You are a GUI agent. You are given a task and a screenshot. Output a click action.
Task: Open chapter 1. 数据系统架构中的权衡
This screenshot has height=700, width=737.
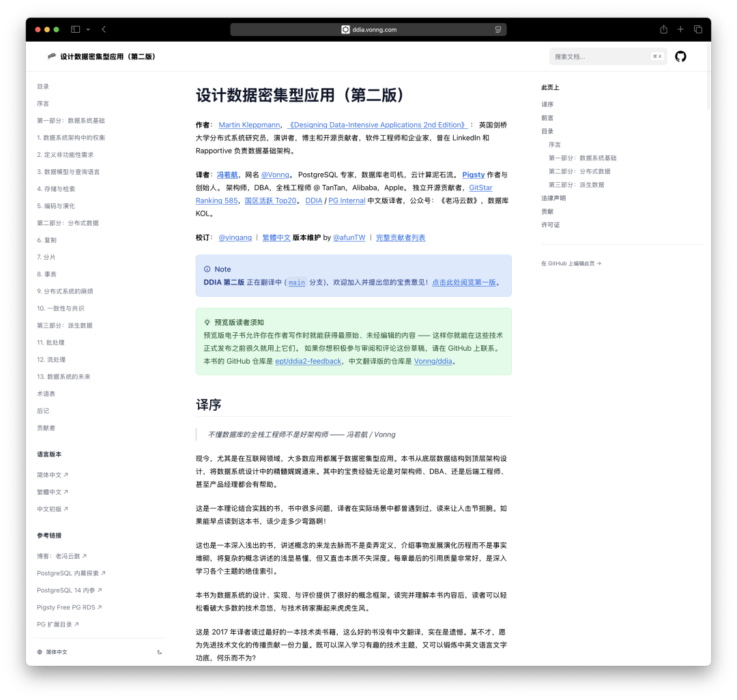coord(70,138)
